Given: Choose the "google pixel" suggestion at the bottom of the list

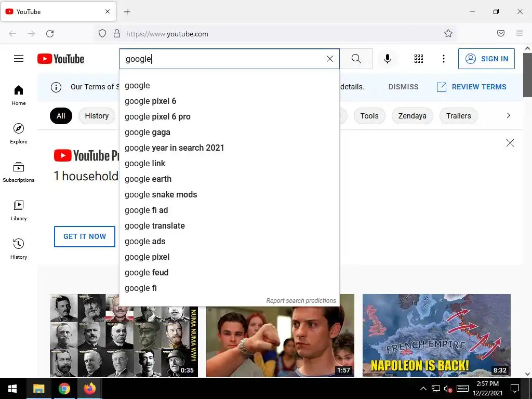Looking at the screenshot, I should (229, 257).
